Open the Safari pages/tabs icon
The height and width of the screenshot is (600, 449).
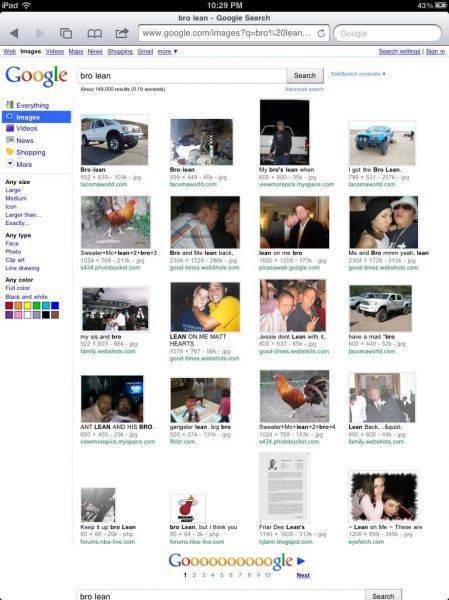66,33
